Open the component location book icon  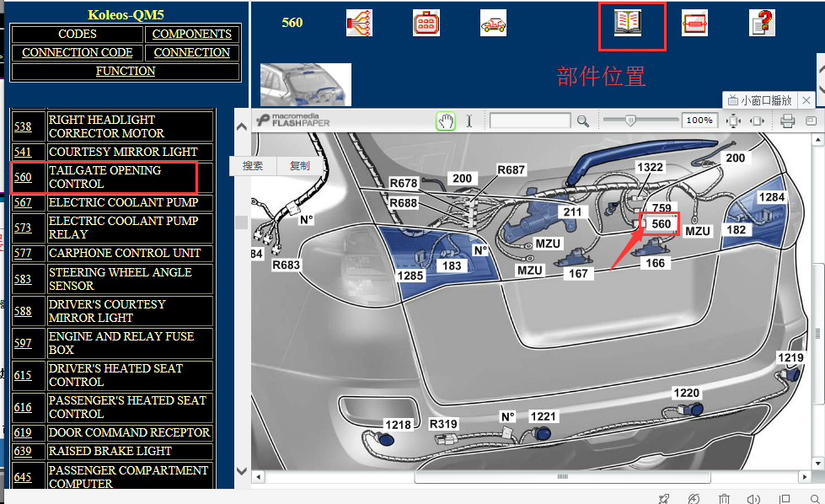[x=628, y=23]
